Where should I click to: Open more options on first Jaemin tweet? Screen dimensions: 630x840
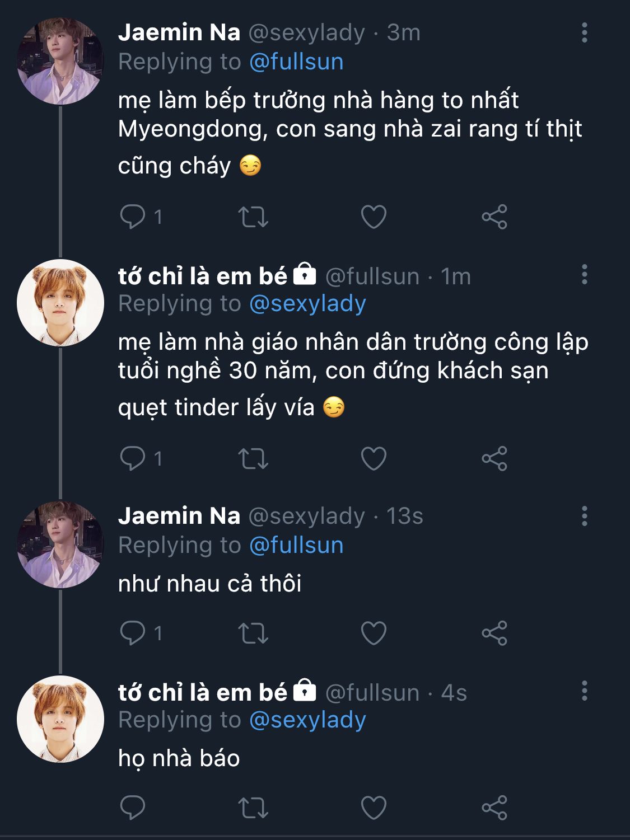click(x=584, y=33)
